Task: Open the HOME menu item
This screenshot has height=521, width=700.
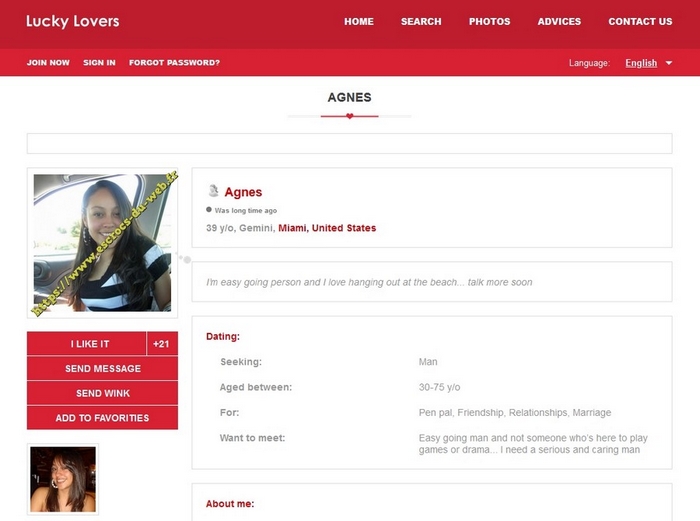Action: (358, 21)
